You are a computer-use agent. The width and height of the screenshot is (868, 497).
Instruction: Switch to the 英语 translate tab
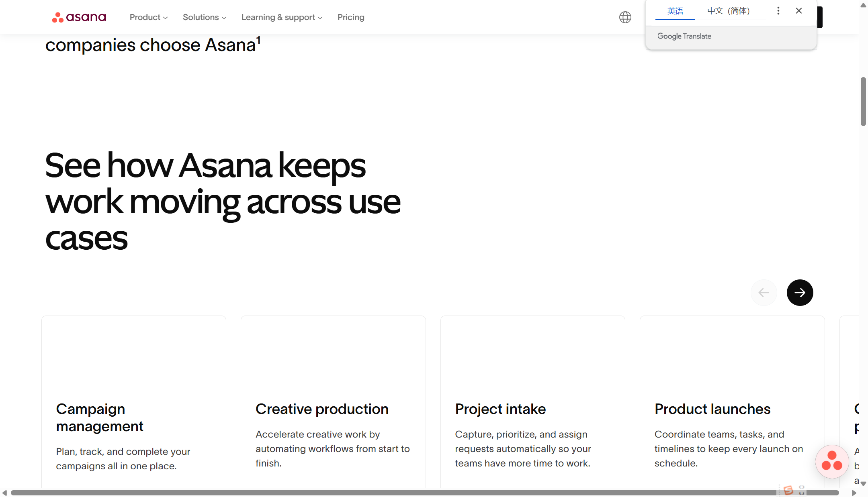pos(675,11)
